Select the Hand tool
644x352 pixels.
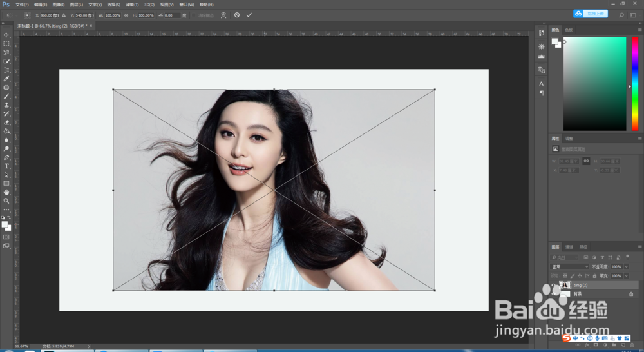tap(6, 192)
